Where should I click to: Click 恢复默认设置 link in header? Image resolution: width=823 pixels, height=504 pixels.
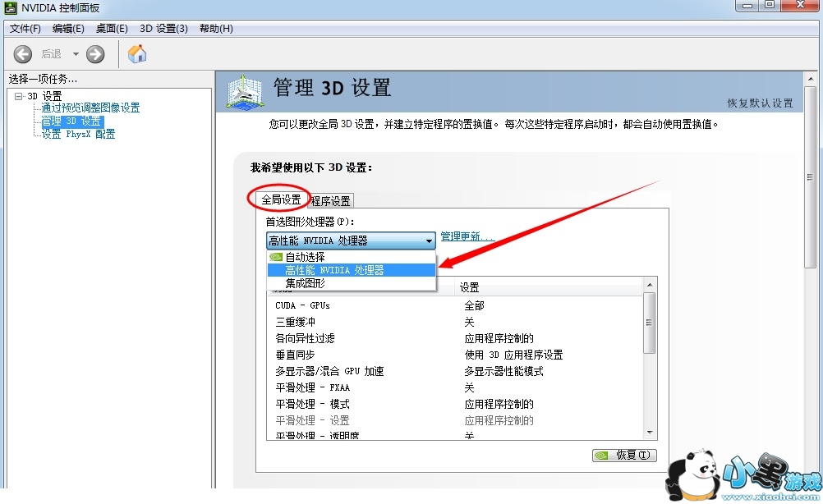tap(760, 103)
